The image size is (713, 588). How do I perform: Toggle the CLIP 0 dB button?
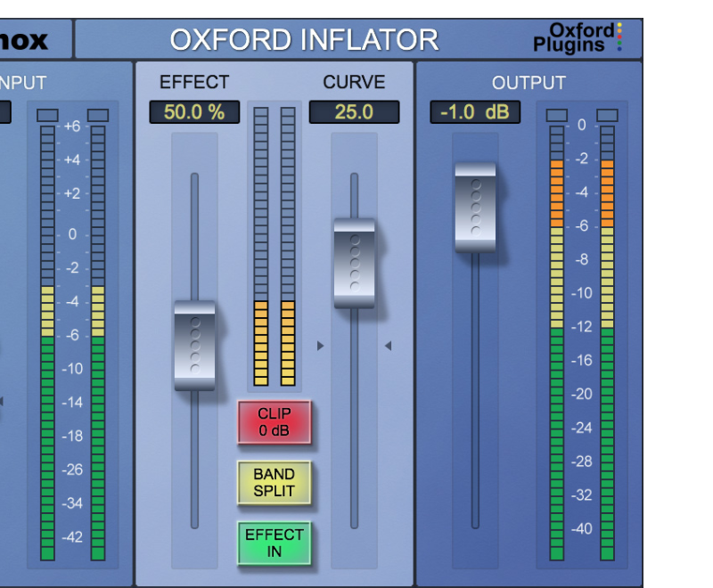tap(274, 421)
